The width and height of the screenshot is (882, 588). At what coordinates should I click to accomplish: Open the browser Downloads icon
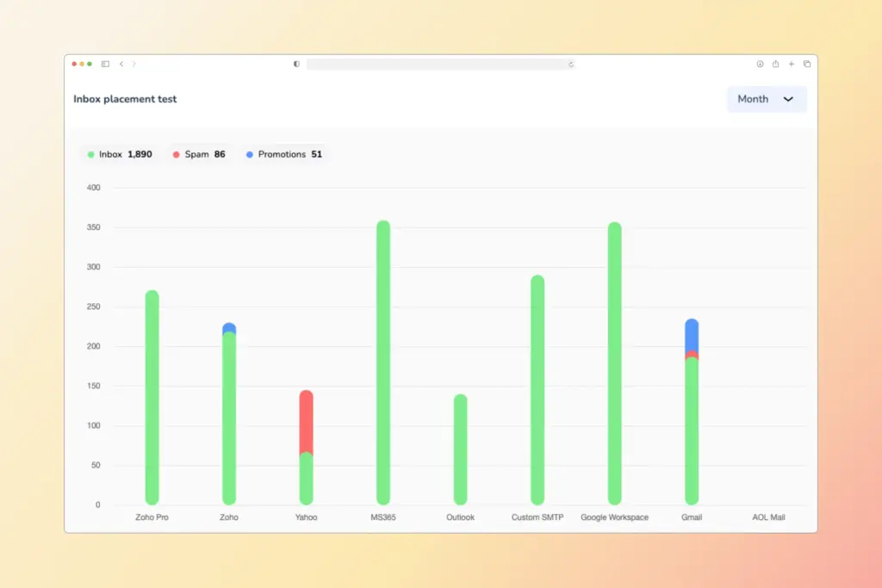[x=760, y=64]
